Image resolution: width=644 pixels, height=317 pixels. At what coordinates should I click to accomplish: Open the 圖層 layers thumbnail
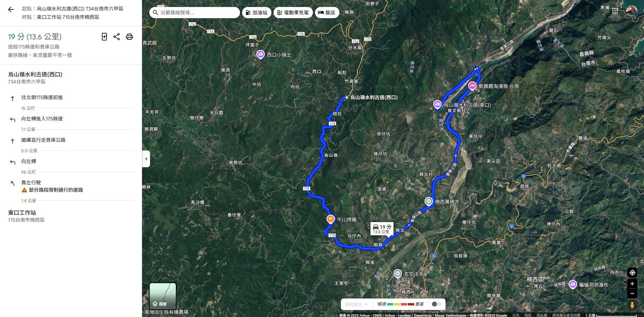163,296
